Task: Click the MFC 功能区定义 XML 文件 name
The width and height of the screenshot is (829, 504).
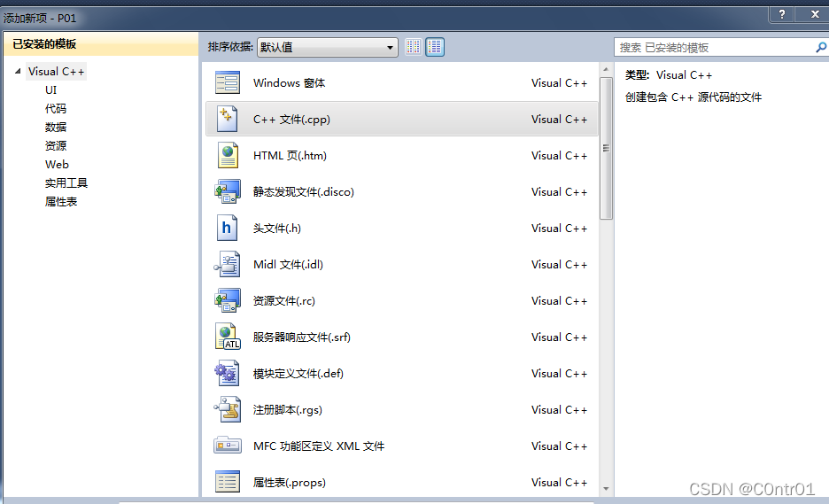Action: pos(319,446)
